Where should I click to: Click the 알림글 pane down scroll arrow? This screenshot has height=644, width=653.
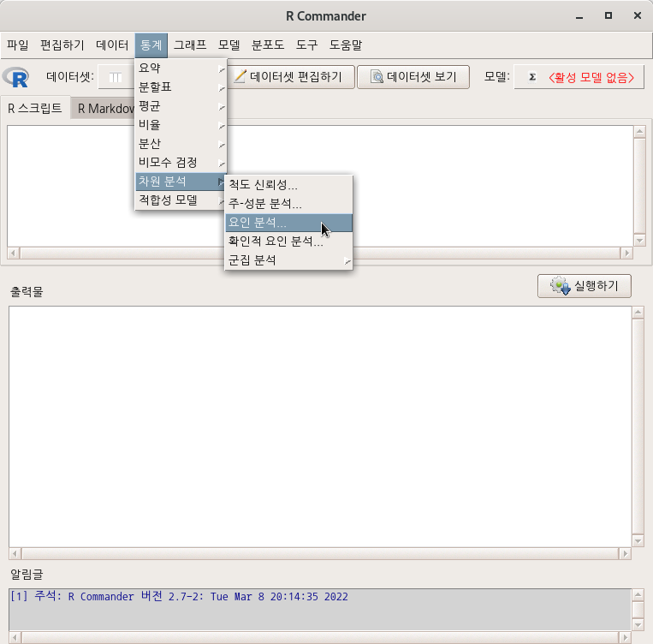click(638, 624)
